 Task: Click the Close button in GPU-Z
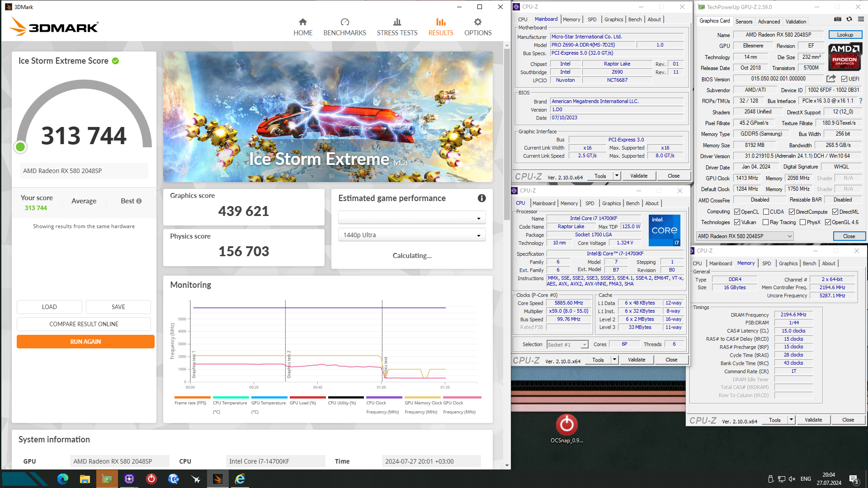pos(849,236)
